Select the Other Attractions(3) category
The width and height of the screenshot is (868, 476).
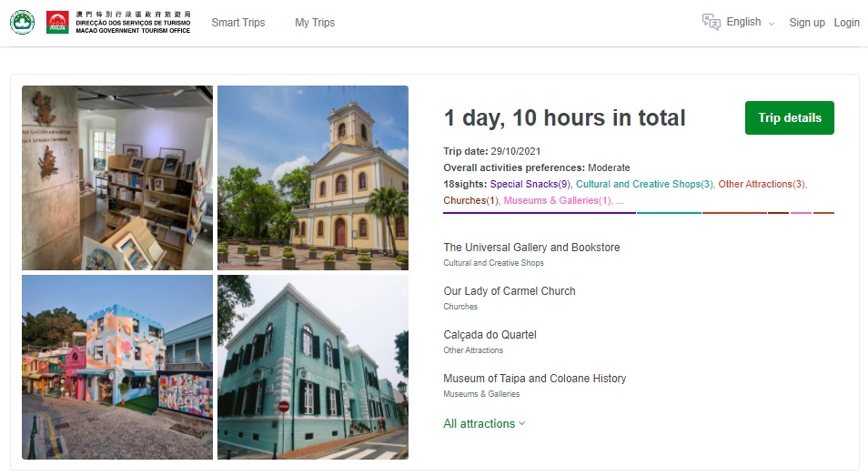pos(762,185)
